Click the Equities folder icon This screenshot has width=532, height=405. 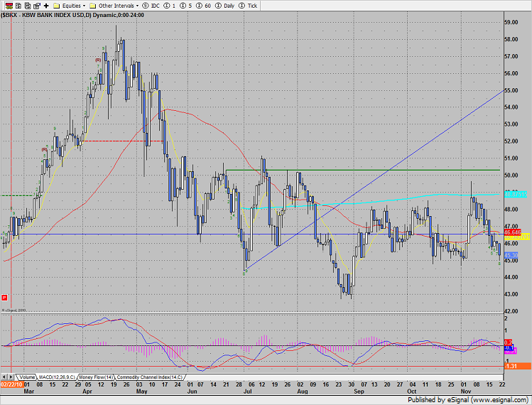click(57, 6)
